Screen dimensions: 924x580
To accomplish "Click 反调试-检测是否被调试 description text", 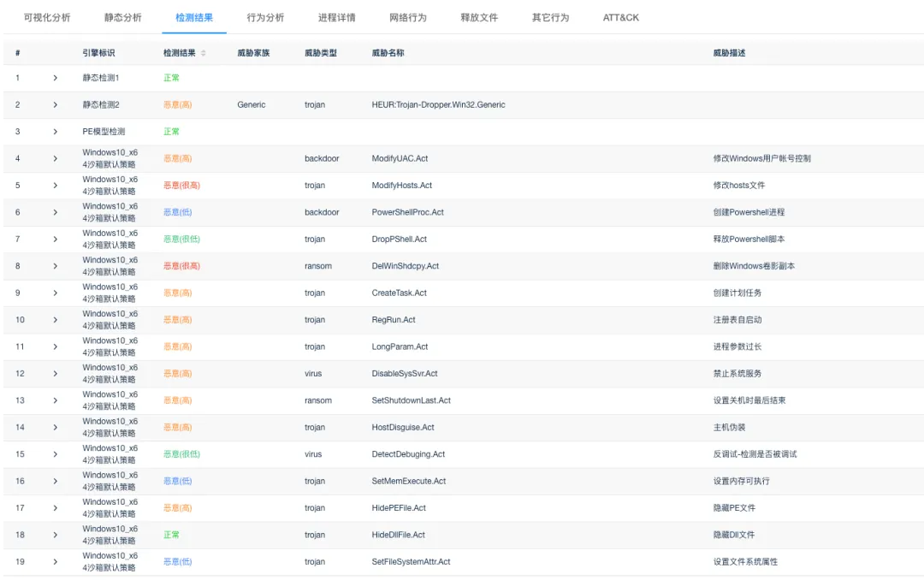I will click(x=755, y=454).
